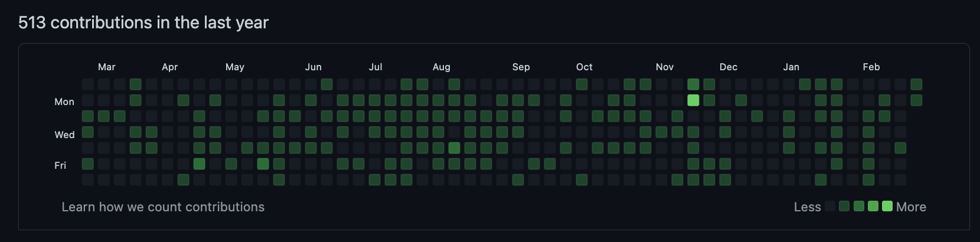980x242 pixels.
Task: Open the 'Learn how we count contributions' link
Action: click(163, 207)
